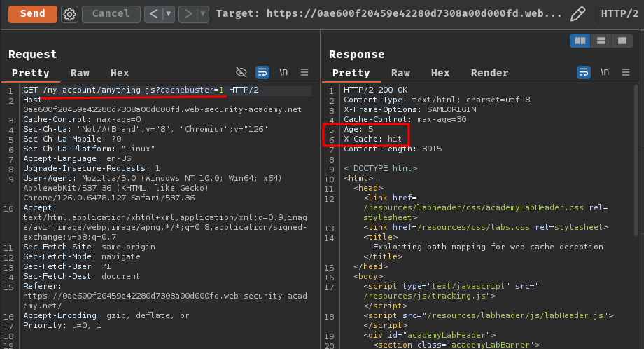Click the 'Age: 5' response header
The height and width of the screenshot is (349, 644).
(358, 129)
